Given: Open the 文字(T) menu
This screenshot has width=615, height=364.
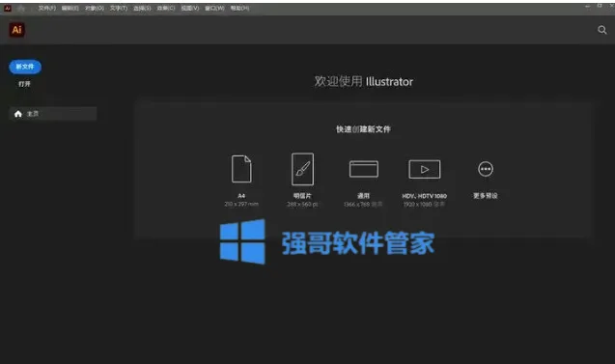Looking at the screenshot, I should coord(119,9).
